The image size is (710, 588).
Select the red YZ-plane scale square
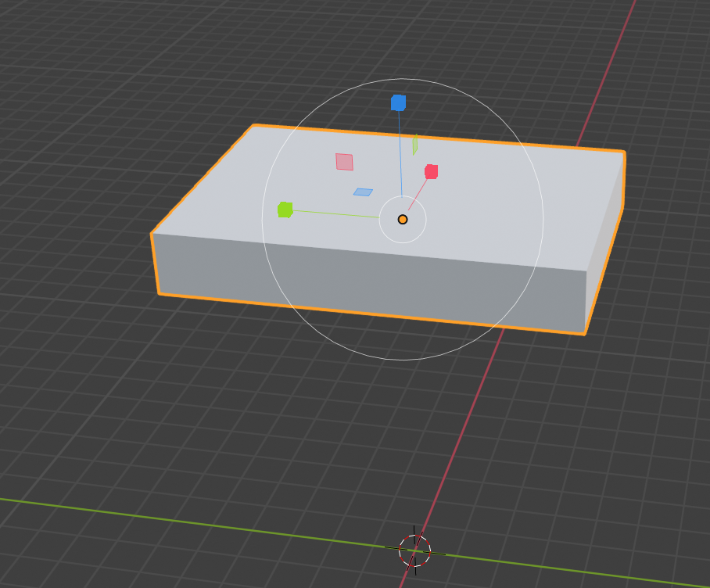tap(344, 162)
